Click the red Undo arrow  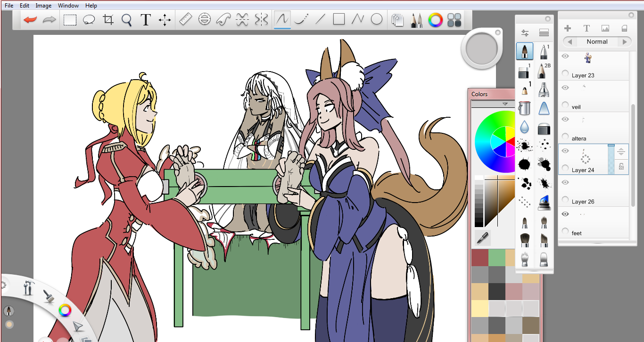(30, 20)
